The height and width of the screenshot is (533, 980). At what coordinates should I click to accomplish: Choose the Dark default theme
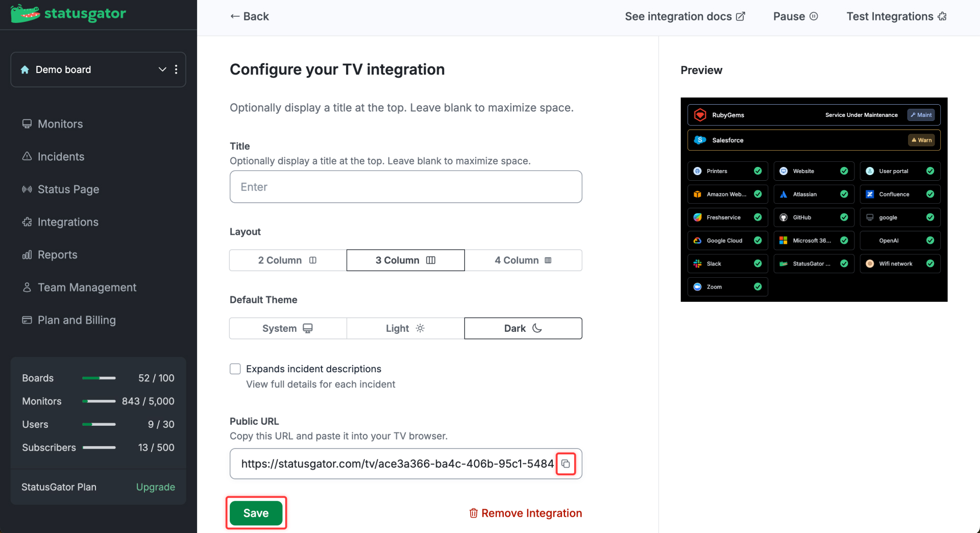523,328
